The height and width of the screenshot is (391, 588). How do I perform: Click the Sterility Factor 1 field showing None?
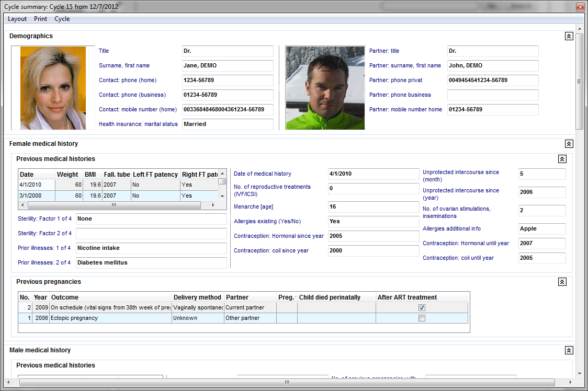(x=151, y=219)
